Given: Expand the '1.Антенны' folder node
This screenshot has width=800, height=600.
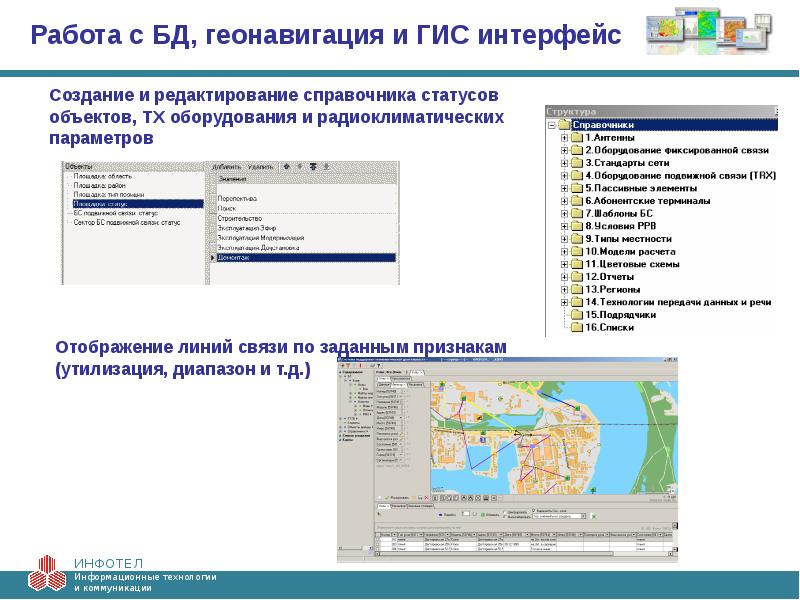Looking at the screenshot, I should click(565, 137).
